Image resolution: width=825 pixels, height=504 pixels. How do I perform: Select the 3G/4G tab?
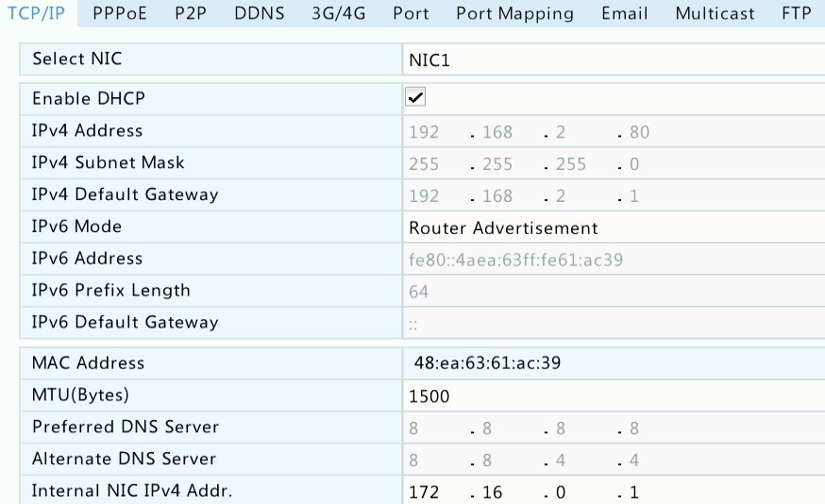[339, 13]
